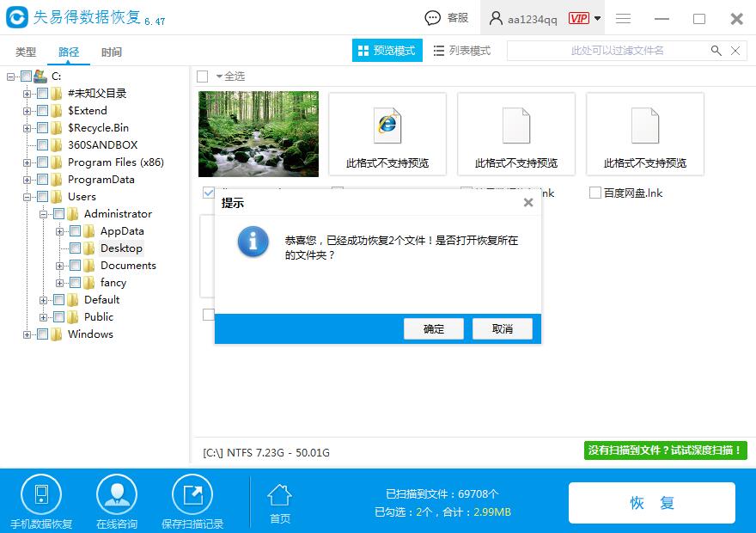Expand the Public folder node

[x=43, y=317]
